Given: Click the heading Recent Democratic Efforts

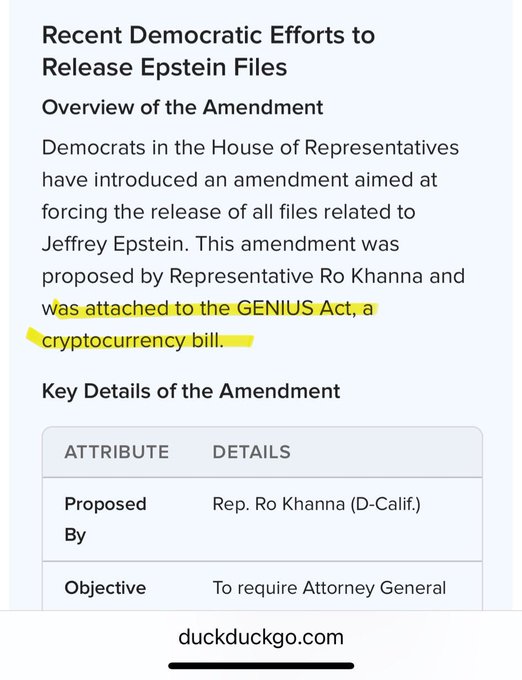Looking at the screenshot, I should tap(208, 35).
